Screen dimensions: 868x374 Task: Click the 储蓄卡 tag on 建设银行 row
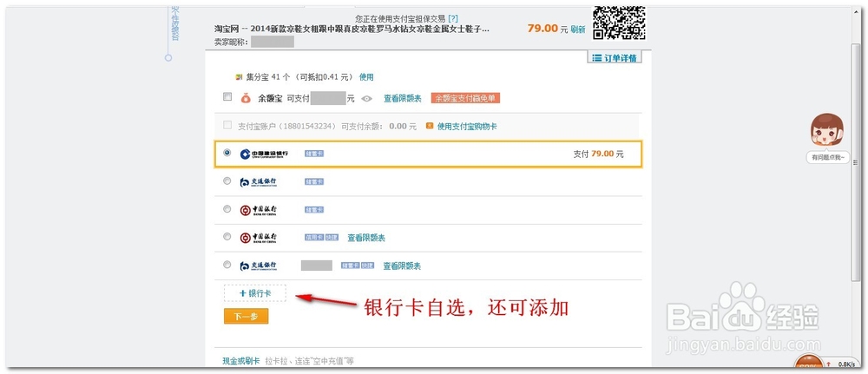click(x=314, y=154)
